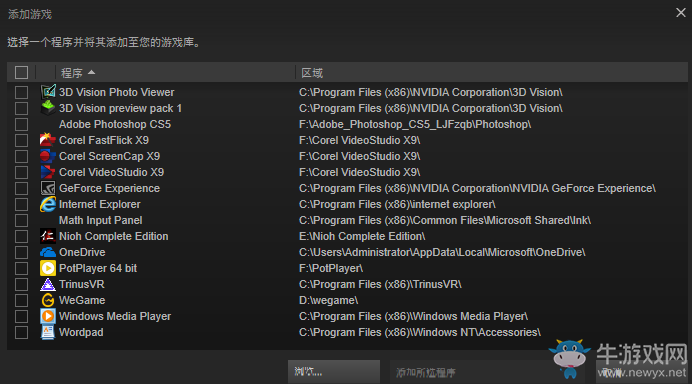Sort by the 区域 column header
Image resolution: width=692 pixels, height=384 pixels.
pyautogui.click(x=491, y=72)
